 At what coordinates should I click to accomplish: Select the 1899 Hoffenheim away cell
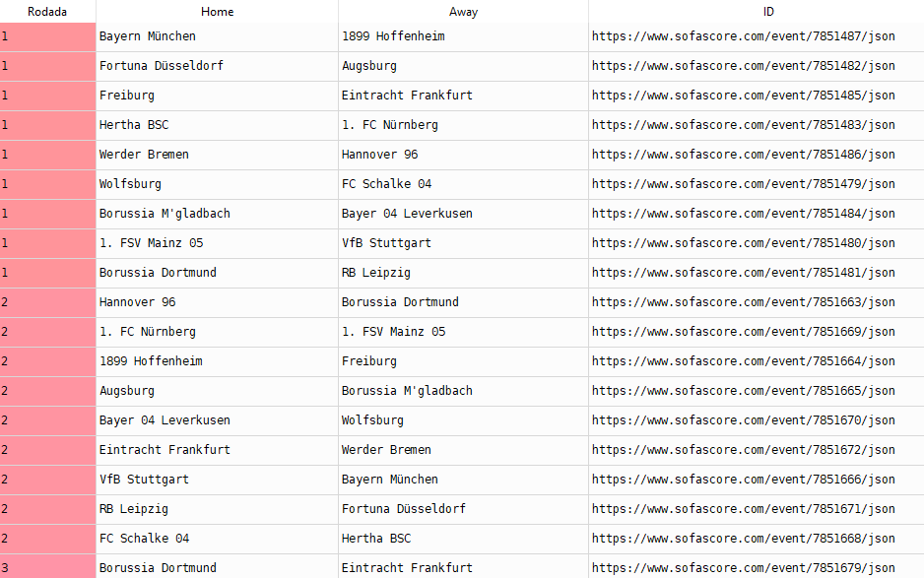pos(393,36)
